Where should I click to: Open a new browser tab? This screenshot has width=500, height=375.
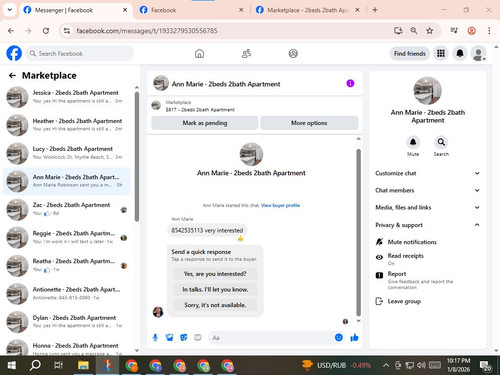point(375,10)
